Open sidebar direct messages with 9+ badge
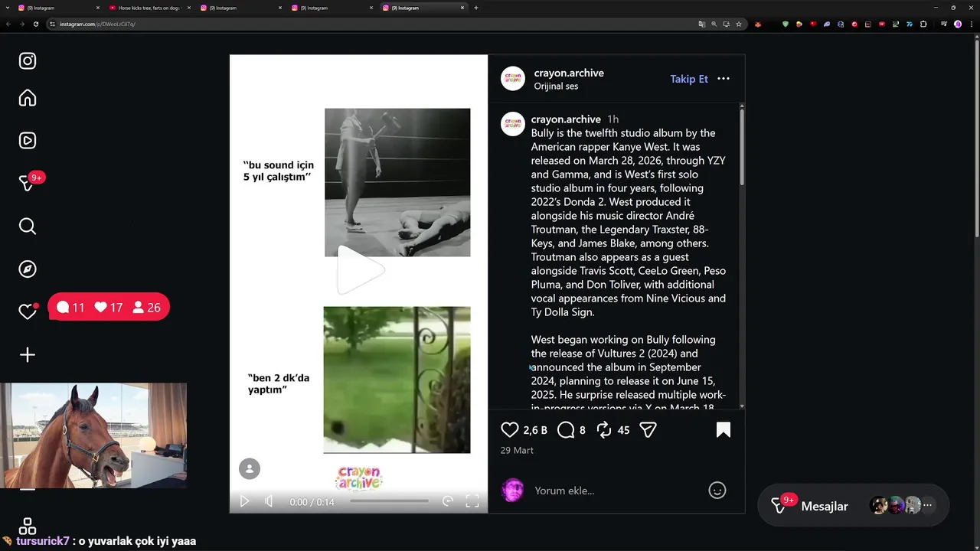Screen dimensions: 980x551 click(28, 184)
